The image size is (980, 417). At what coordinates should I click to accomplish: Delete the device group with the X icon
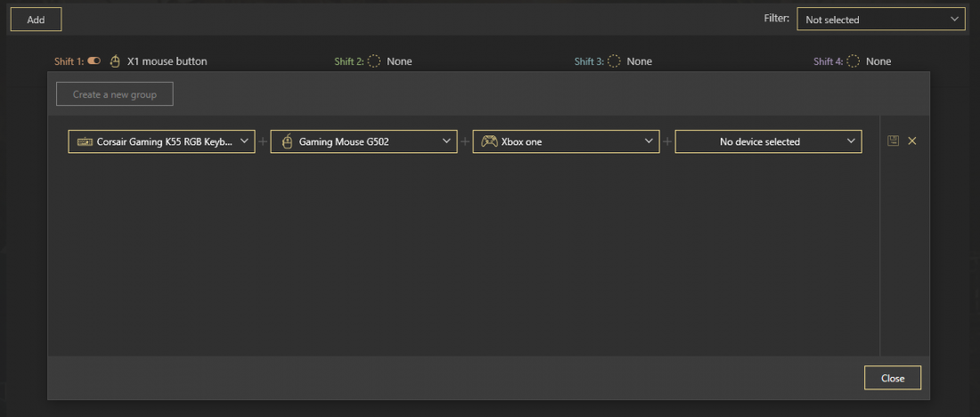pos(912,141)
